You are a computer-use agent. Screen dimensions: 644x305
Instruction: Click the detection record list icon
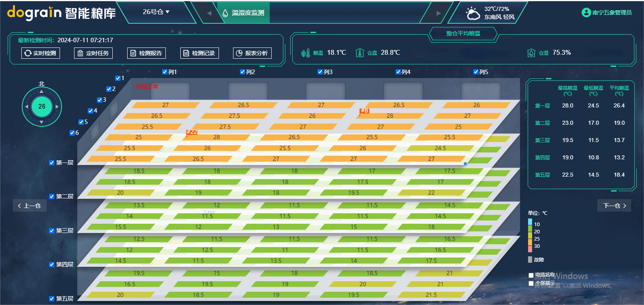[186, 53]
